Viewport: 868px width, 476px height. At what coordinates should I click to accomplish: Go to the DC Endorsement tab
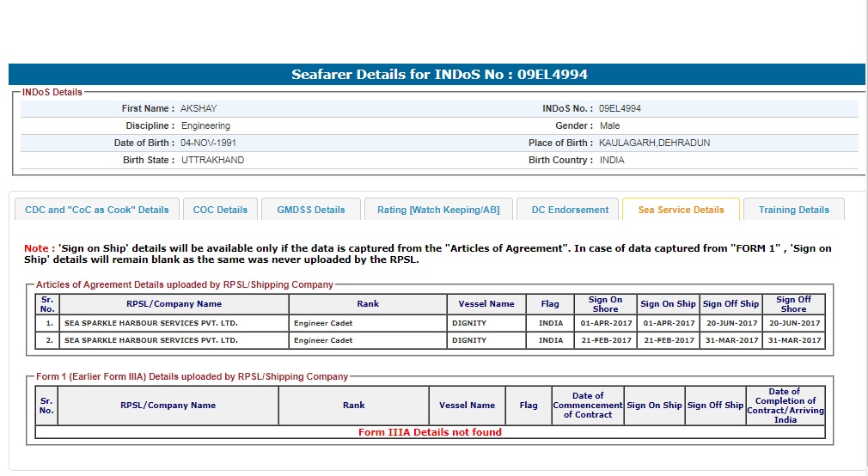point(570,210)
